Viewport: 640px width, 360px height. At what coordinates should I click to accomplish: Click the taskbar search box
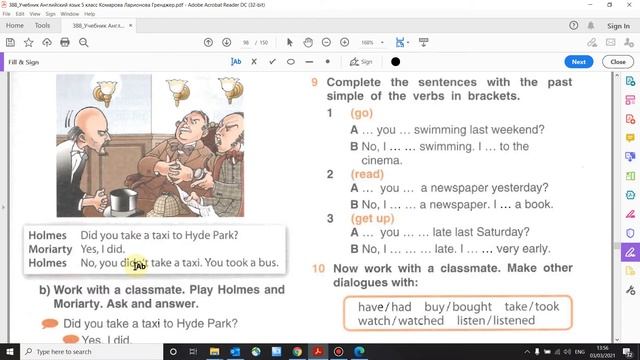pyautogui.click(x=91, y=351)
